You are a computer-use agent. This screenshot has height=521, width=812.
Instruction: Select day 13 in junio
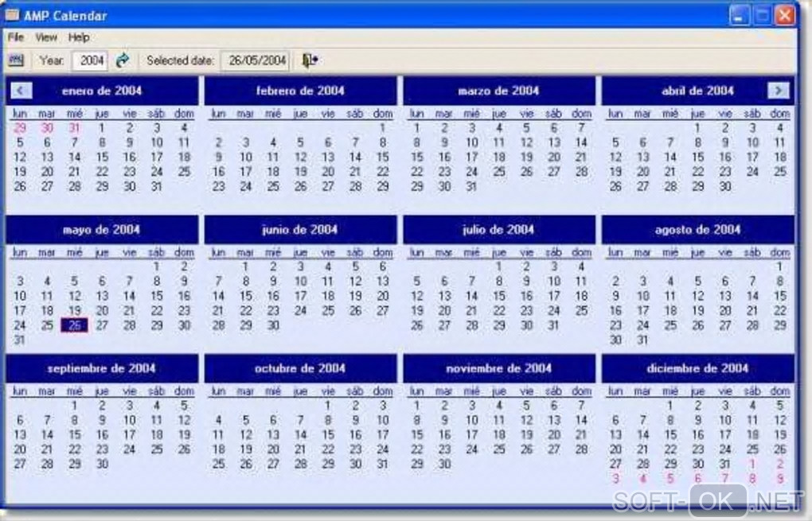(x=383, y=282)
